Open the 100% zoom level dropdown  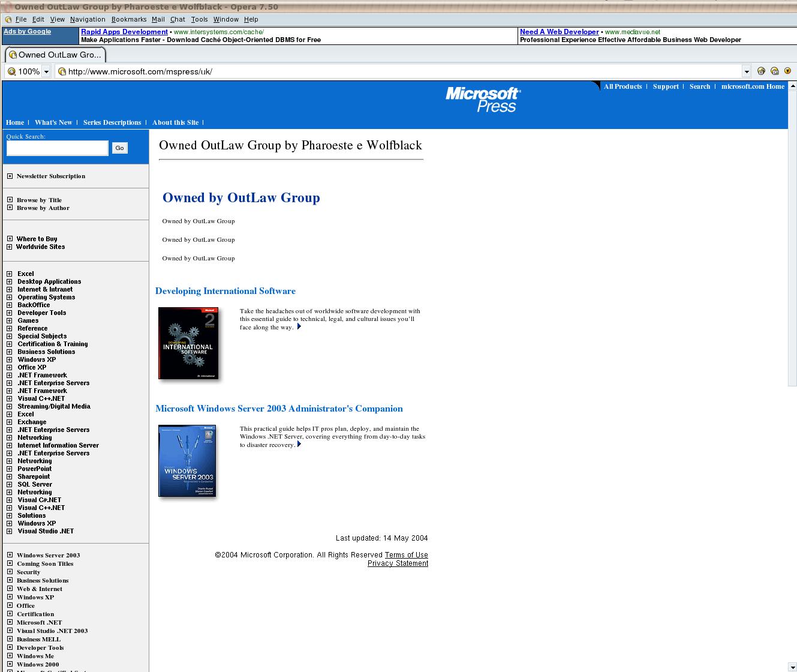tap(46, 72)
